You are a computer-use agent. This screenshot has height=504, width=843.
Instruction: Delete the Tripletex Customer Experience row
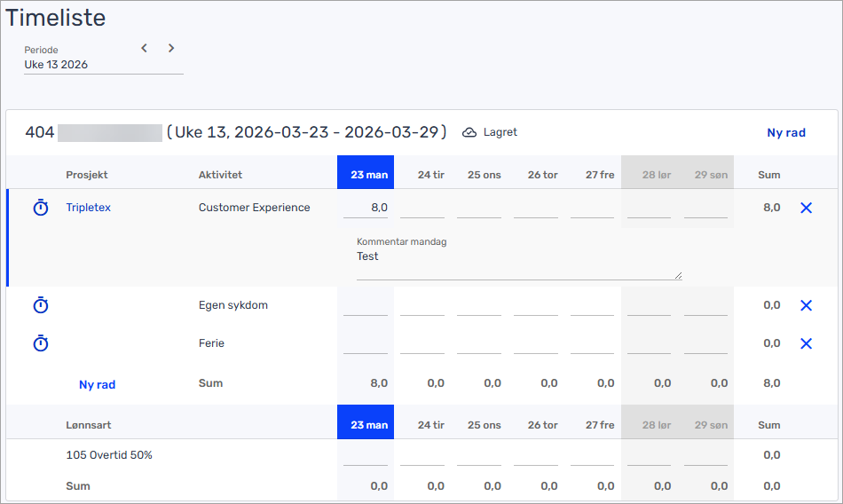tap(806, 208)
